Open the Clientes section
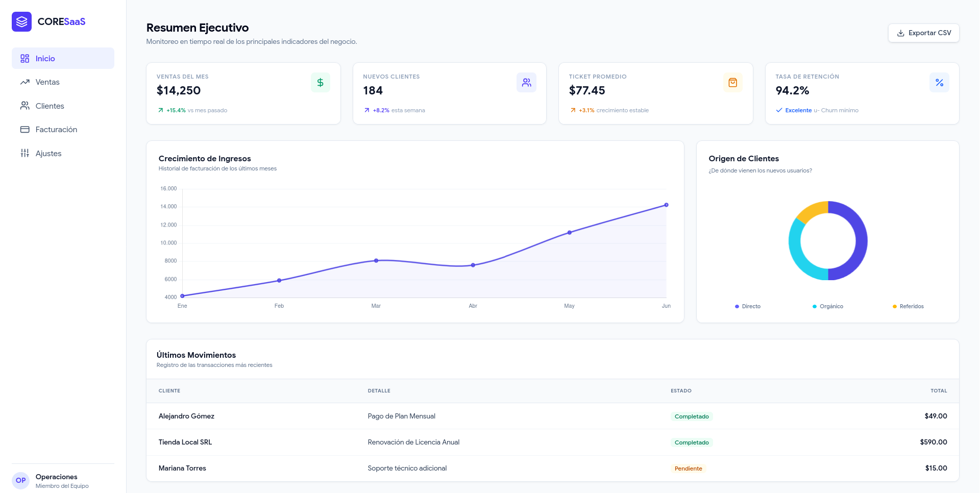Viewport: 980px width, 493px height. [x=63, y=106]
